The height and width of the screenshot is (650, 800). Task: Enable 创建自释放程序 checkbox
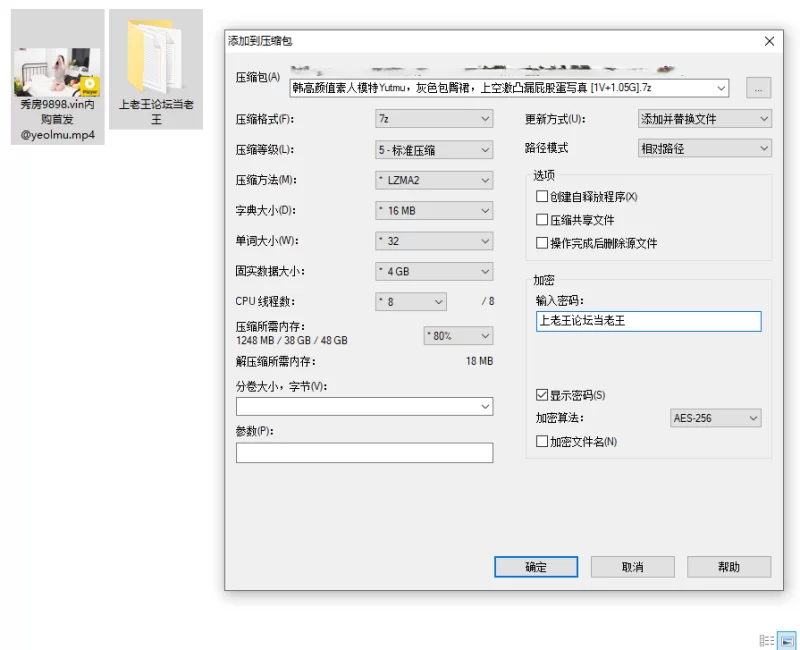pos(542,196)
